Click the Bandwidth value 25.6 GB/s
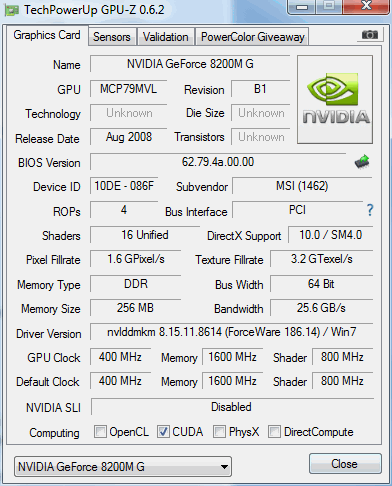The height and width of the screenshot is (486, 392). [x=321, y=308]
